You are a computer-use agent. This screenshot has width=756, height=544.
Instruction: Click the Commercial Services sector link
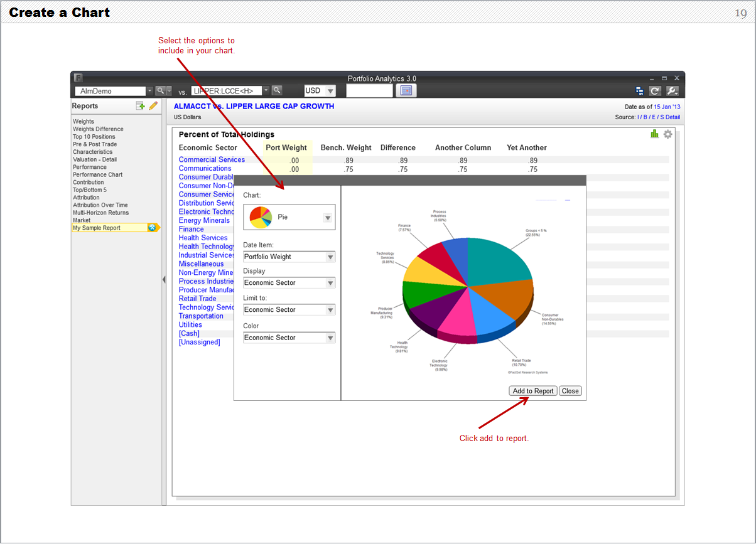click(x=212, y=159)
